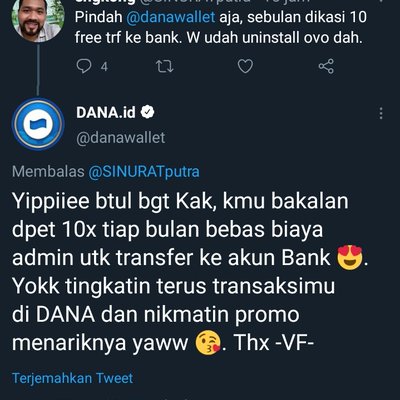Open DANA.id profile avatar
The image size is (400, 400).
[x=38, y=124]
